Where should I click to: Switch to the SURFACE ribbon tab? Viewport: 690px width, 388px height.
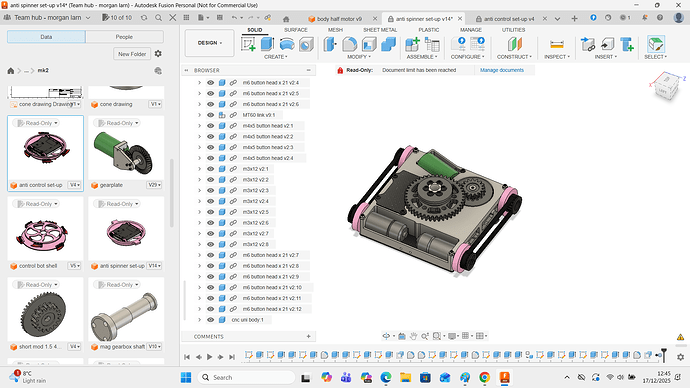296,30
